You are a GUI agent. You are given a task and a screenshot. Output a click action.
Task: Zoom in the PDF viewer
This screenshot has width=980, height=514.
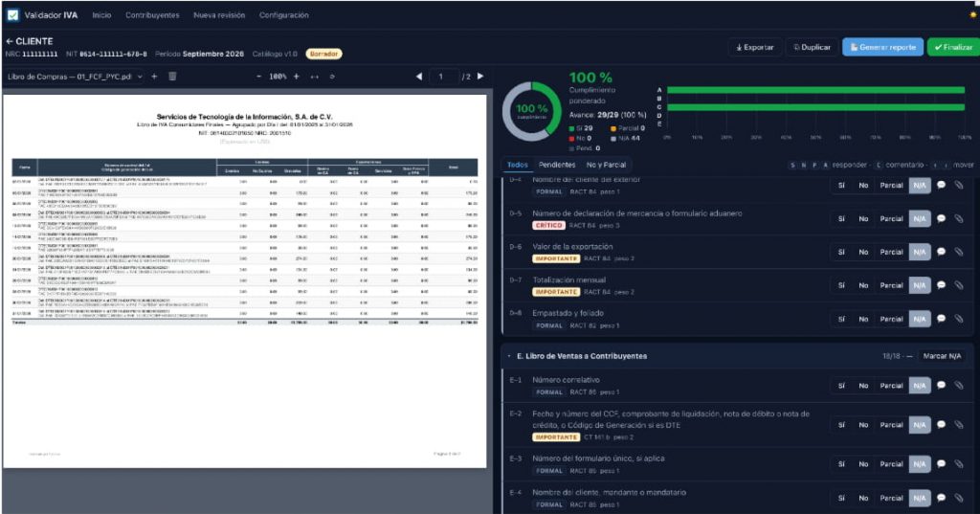[x=297, y=77]
